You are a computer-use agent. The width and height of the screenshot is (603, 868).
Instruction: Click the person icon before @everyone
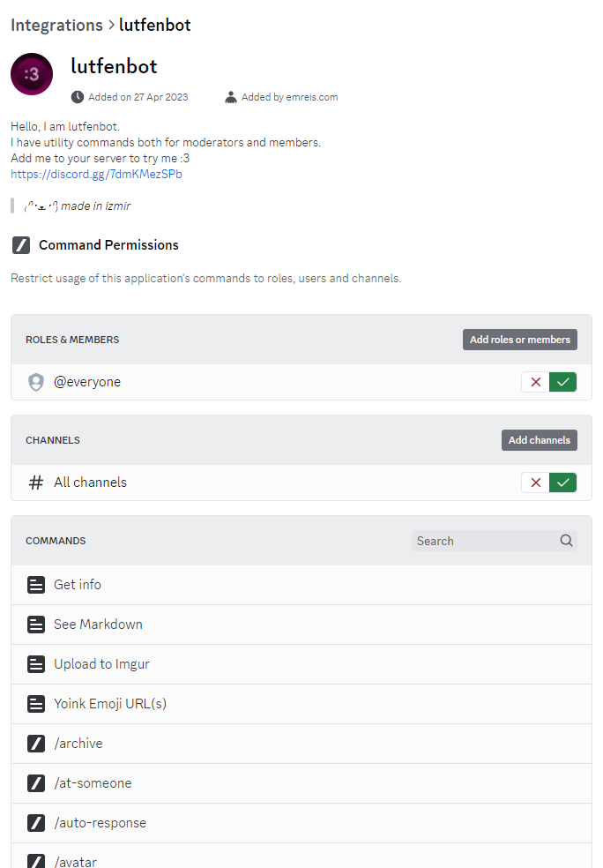(x=35, y=381)
